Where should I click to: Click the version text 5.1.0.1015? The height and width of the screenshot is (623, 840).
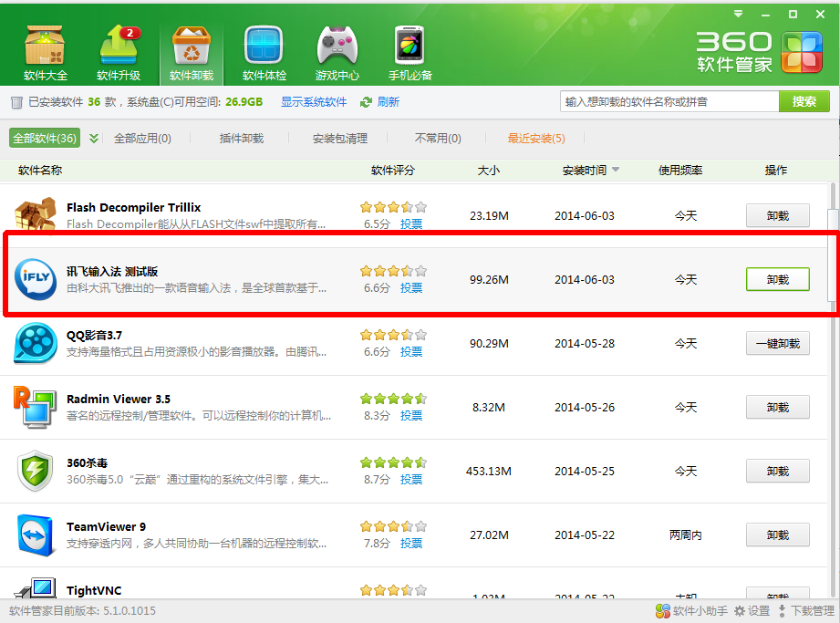(x=130, y=610)
